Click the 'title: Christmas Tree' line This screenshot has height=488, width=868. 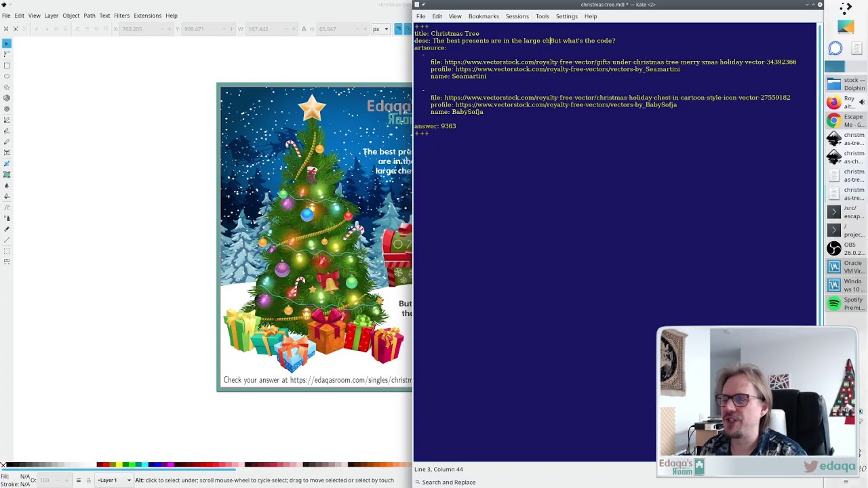pos(446,33)
